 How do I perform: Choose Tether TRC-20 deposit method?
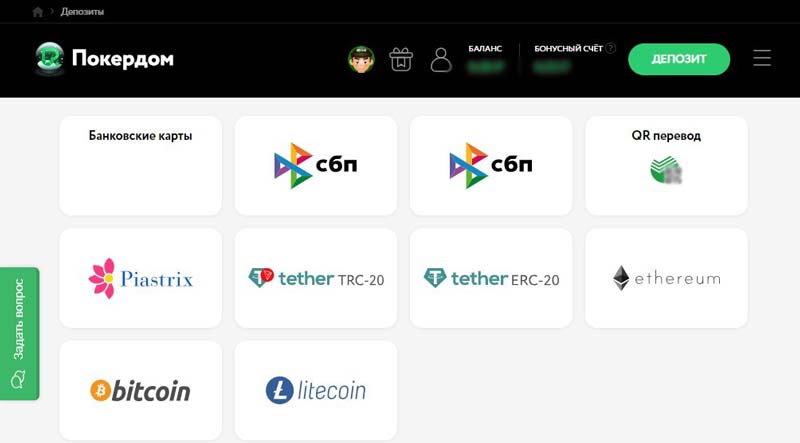(316, 278)
